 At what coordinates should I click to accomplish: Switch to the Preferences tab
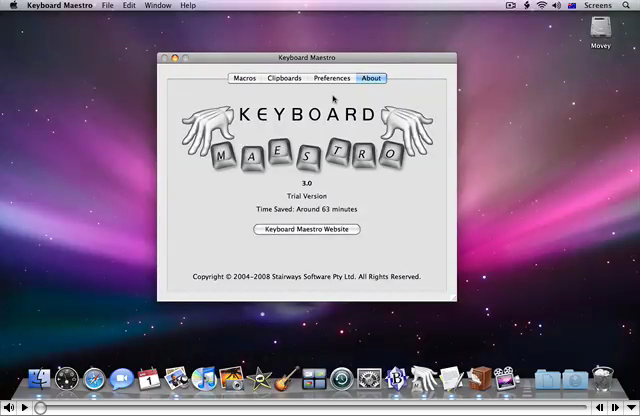pyautogui.click(x=332, y=78)
